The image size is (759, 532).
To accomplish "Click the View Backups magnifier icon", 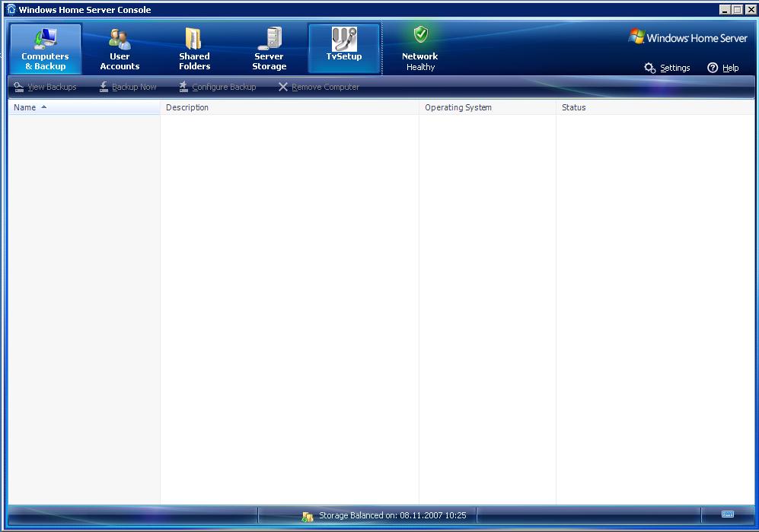I will 18,87.
